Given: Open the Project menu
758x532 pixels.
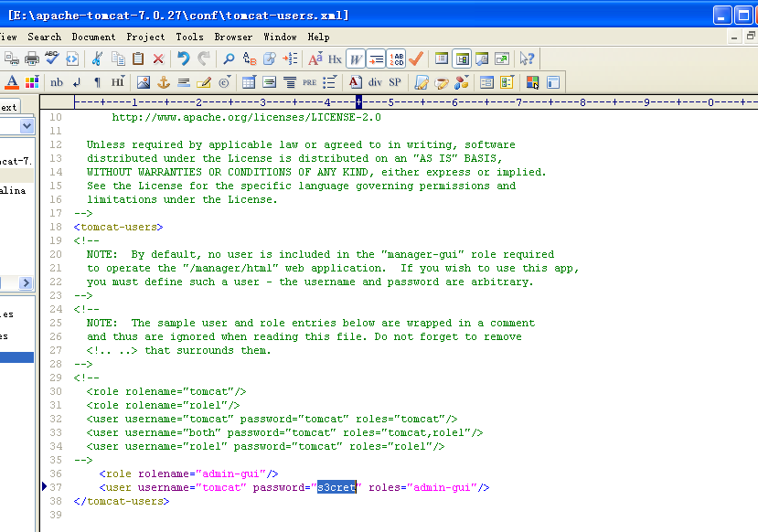Looking at the screenshot, I should (145, 37).
